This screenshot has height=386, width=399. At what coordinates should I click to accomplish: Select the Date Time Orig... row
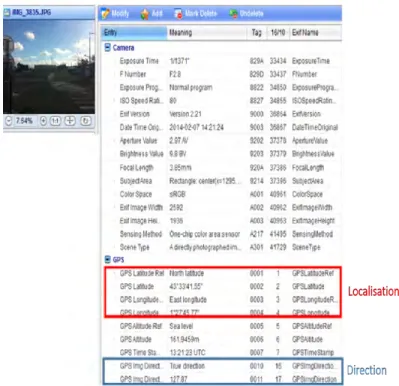[x=222, y=127]
